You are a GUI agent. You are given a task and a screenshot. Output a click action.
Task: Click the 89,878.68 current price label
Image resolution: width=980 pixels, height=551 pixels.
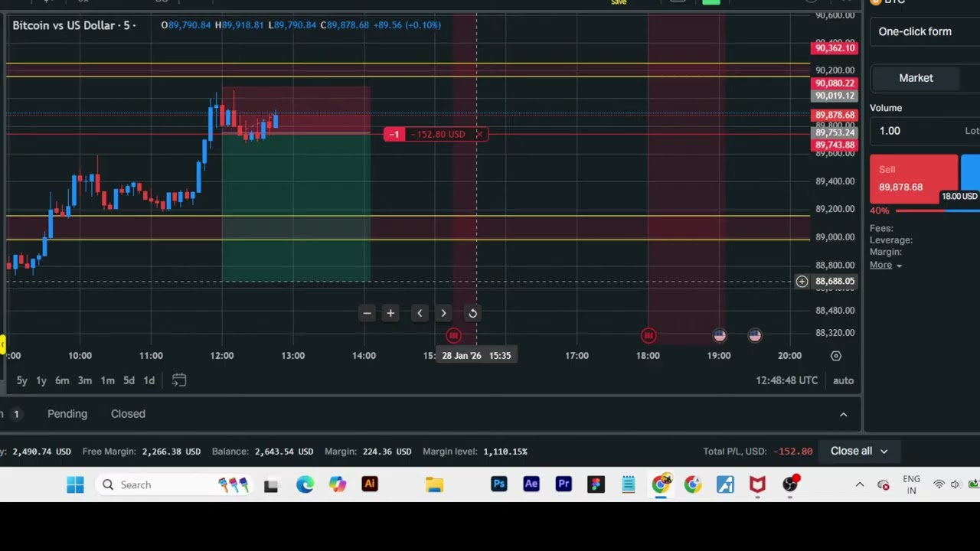(x=835, y=115)
